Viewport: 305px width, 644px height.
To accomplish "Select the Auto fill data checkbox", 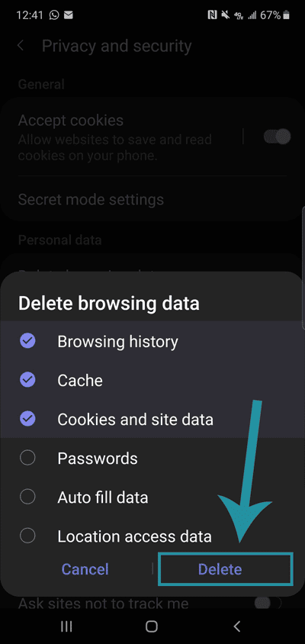I will pos(27,497).
